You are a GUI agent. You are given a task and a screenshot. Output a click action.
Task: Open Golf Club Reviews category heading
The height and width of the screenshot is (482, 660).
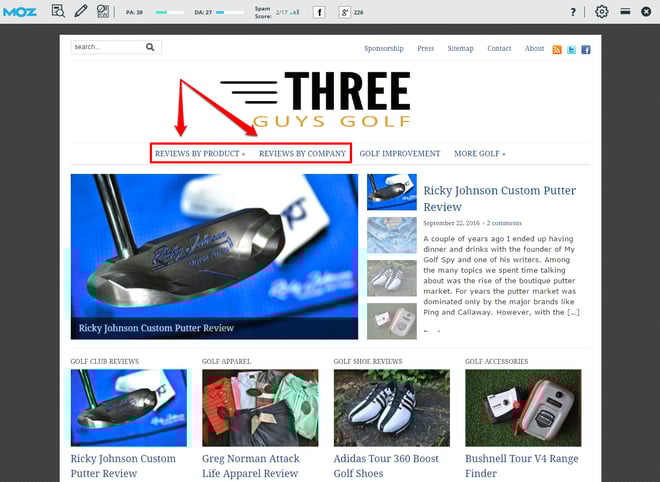(x=105, y=361)
